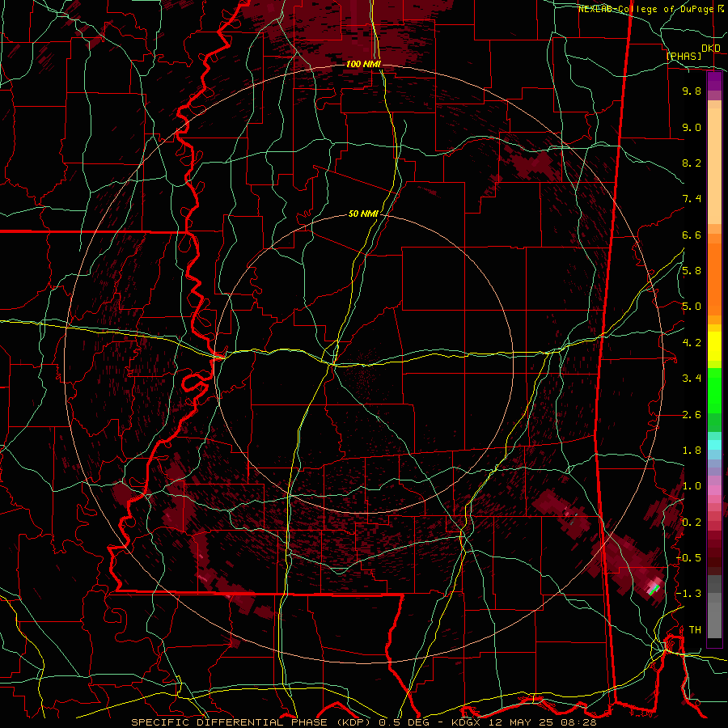Click the bright pink-green storm cell echo

coord(654,588)
